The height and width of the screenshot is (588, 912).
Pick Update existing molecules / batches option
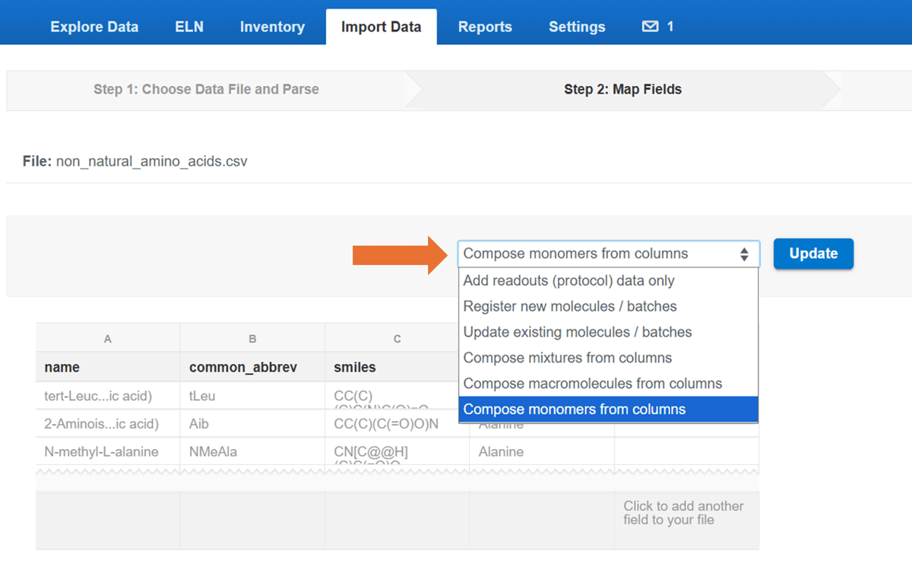point(578,333)
